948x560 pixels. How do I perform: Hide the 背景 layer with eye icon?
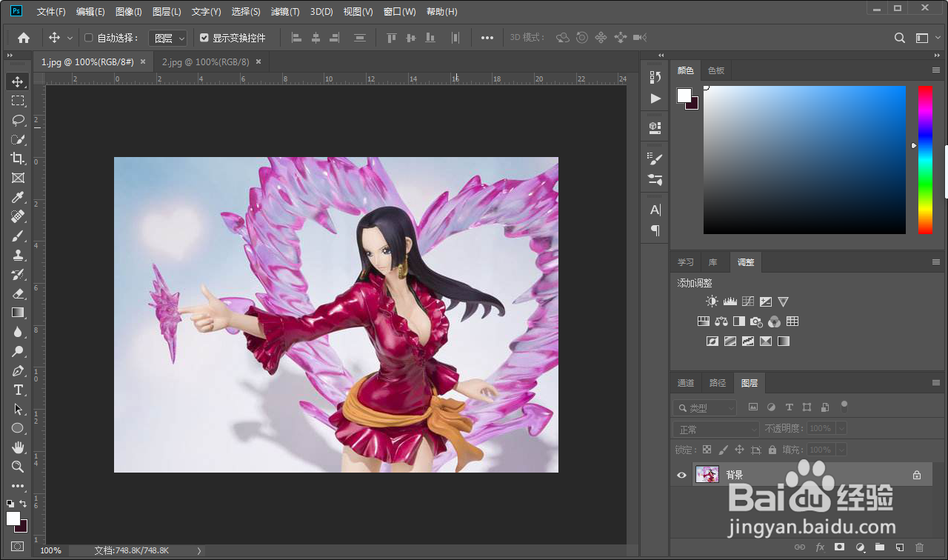(682, 475)
